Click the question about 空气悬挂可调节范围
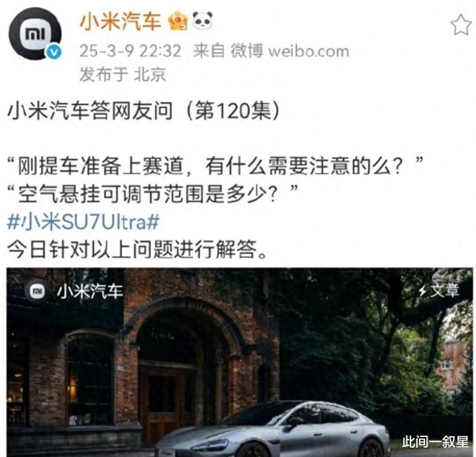The width and height of the screenshot is (476, 457). [152, 194]
